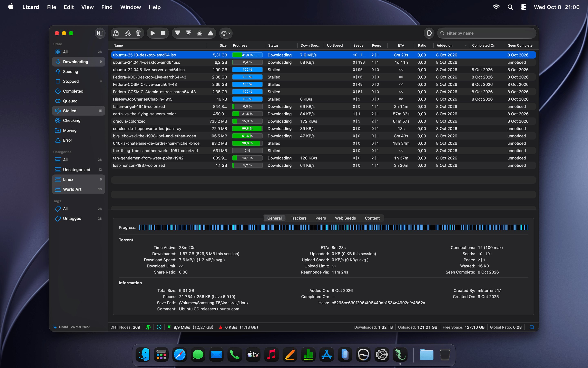This screenshot has height=368, width=588.
Task: Select the lost-horizon-1937-colorized torrent row
Action: [x=323, y=165]
